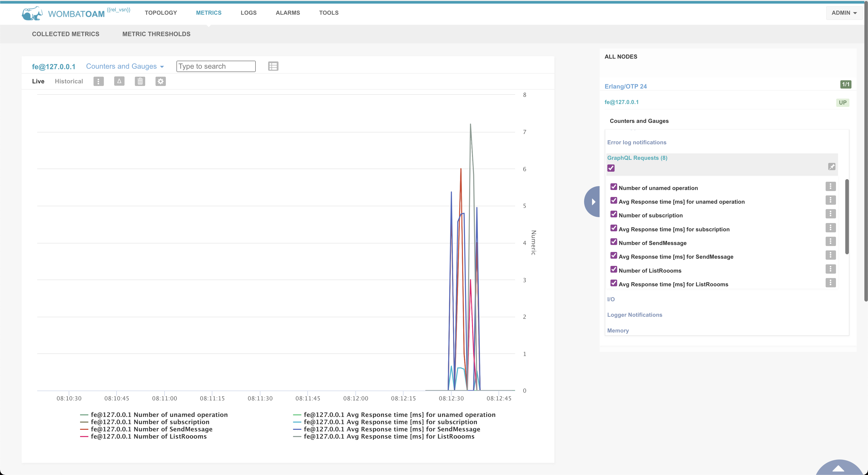Open options menu for Number of unamed operation
The height and width of the screenshot is (475, 868).
click(x=830, y=186)
